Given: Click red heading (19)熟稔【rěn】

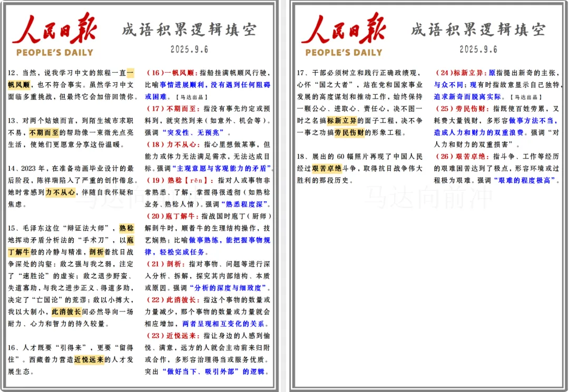Looking at the screenshot, I should (180, 180).
